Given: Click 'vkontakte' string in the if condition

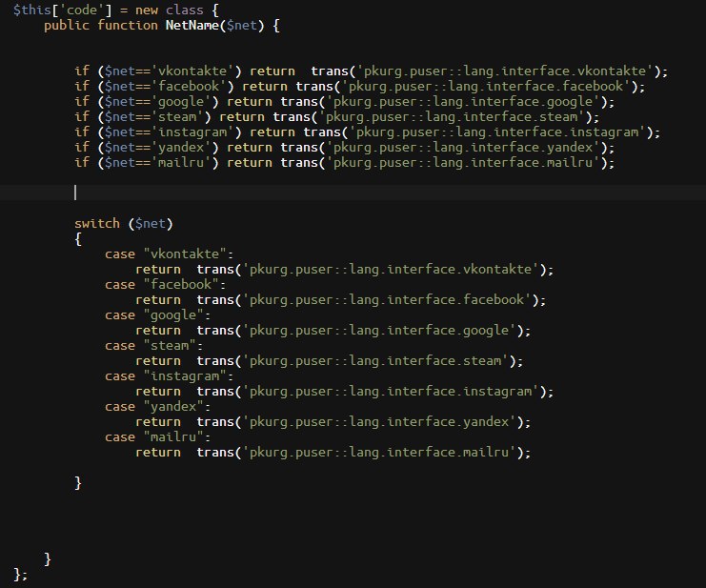Looking at the screenshot, I should coord(192,71).
